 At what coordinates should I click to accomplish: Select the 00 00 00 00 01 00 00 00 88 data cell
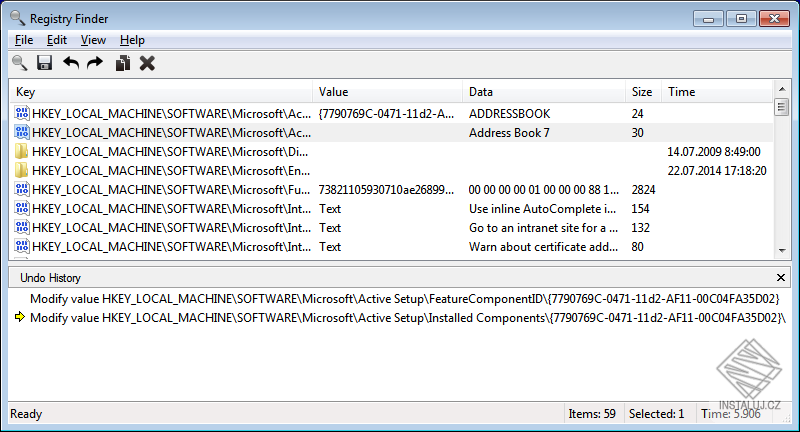(x=544, y=190)
